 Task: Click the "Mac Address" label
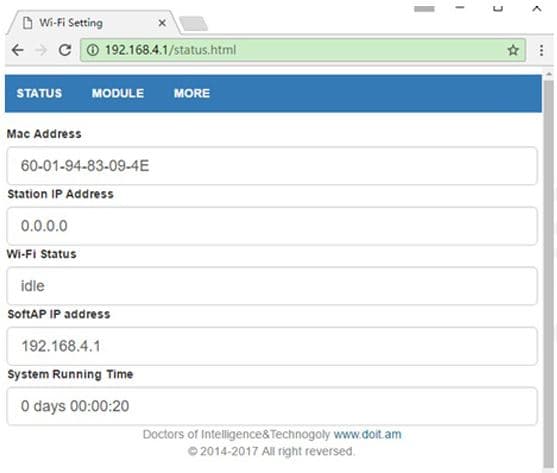pyautogui.click(x=44, y=134)
